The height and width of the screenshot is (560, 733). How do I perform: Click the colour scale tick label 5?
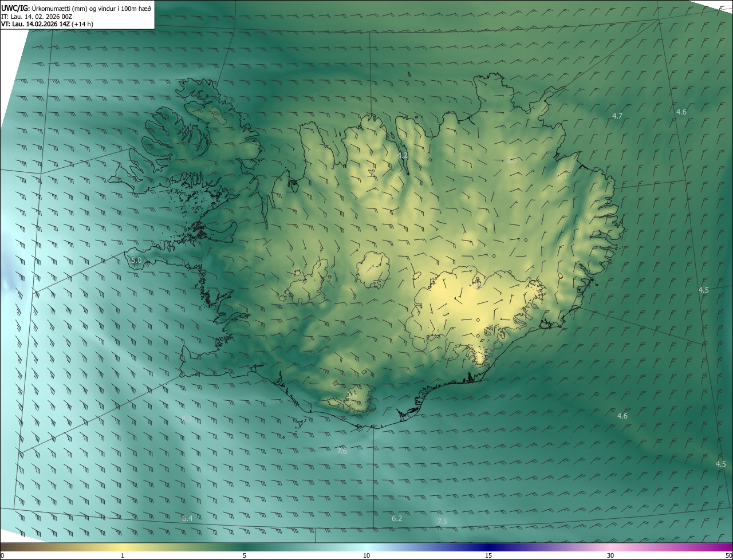coord(245,555)
